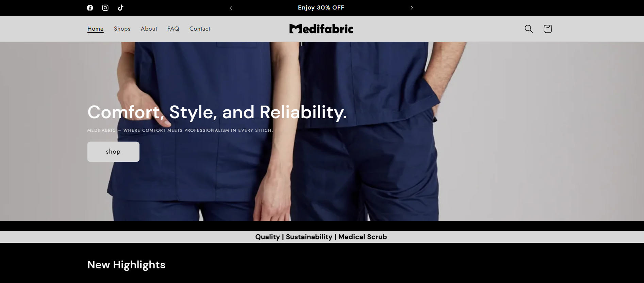This screenshot has width=644, height=283.
Task: Click the search magnifier icon
Action: [x=528, y=29]
